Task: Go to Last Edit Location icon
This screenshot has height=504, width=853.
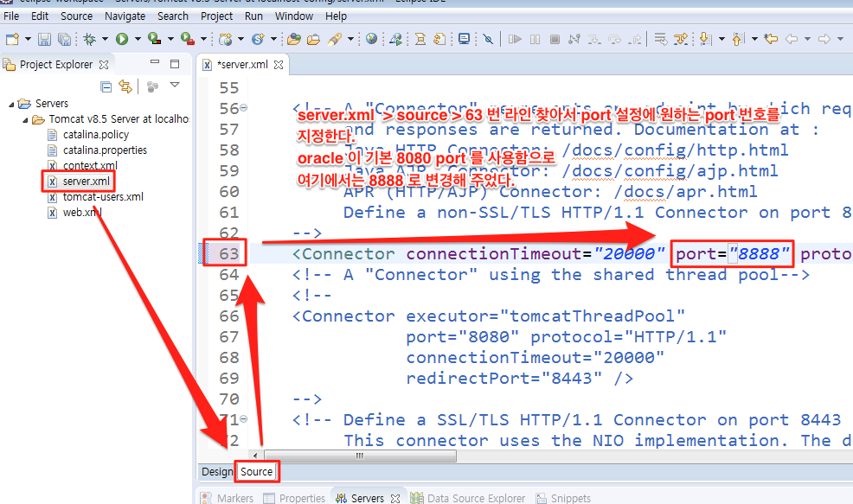Action: pyautogui.click(x=771, y=39)
